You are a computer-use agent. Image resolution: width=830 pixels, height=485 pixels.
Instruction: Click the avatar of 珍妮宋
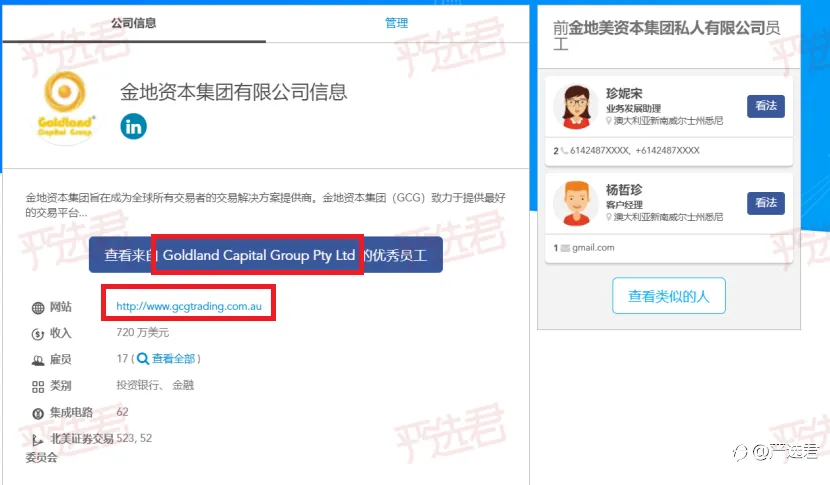click(576, 107)
